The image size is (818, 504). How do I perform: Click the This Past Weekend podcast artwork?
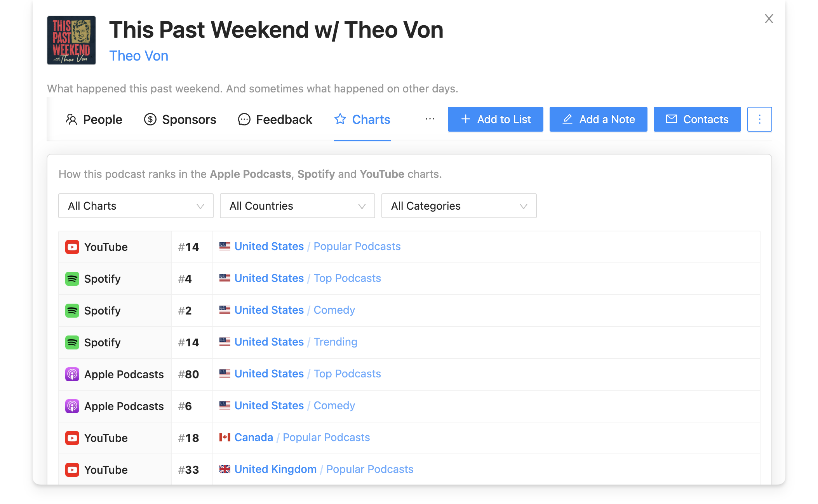tap(71, 40)
